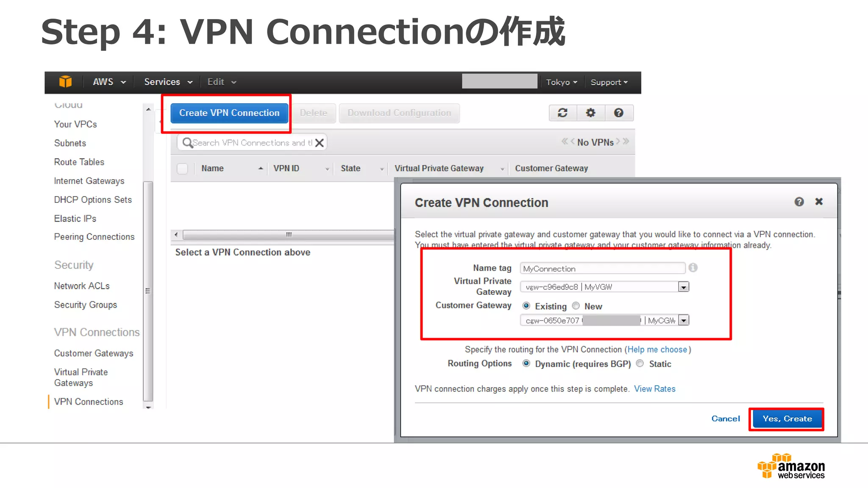Open VPN ID column filter arrow

tap(327, 169)
